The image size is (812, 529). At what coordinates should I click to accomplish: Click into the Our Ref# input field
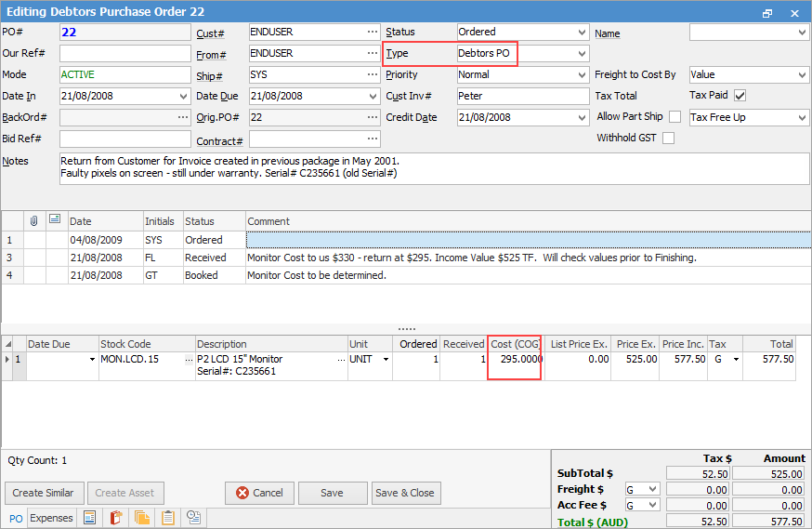124,54
